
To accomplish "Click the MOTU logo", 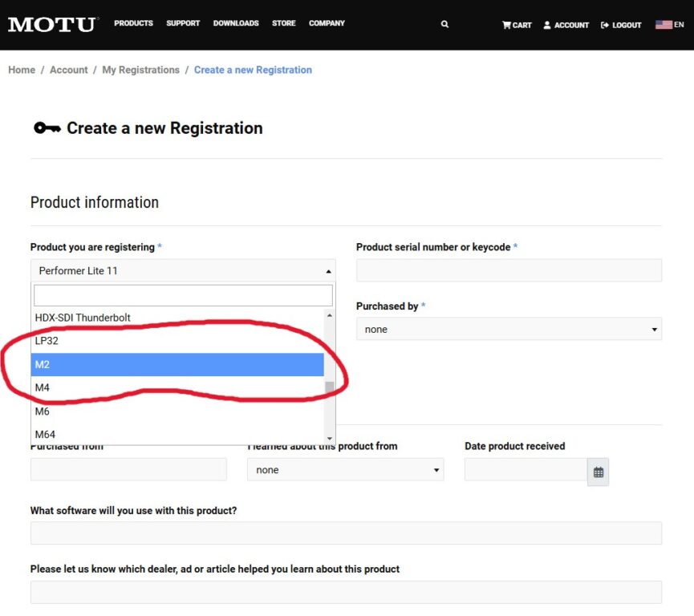I will coord(52,24).
